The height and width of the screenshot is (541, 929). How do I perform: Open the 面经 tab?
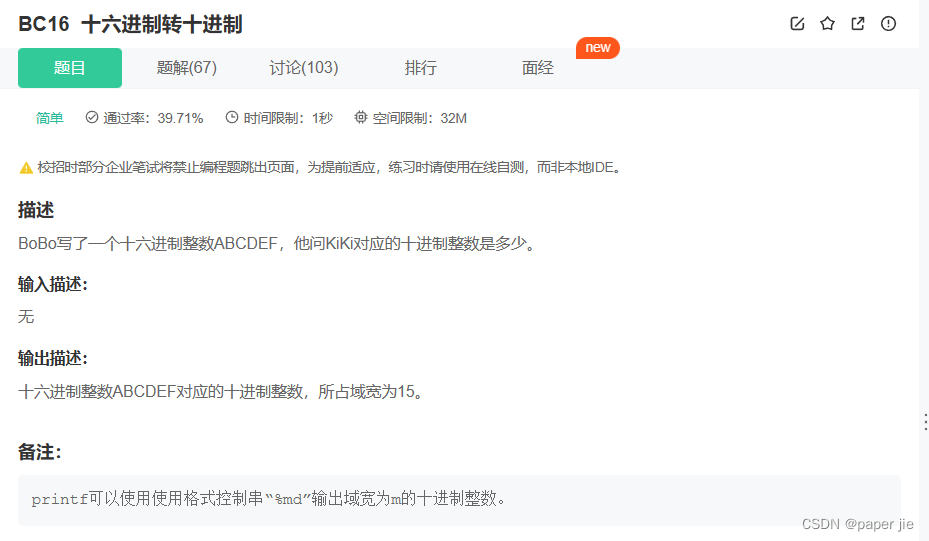[x=538, y=68]
